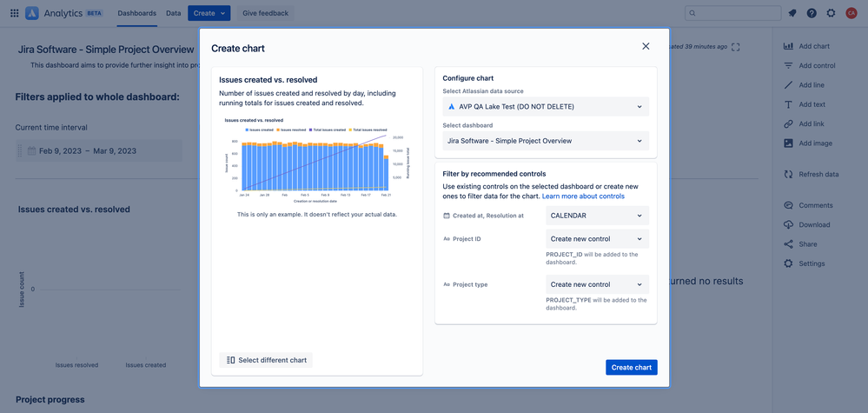
Task: Click the calendar icon in date filter
Action: click(x=31, y=150)
